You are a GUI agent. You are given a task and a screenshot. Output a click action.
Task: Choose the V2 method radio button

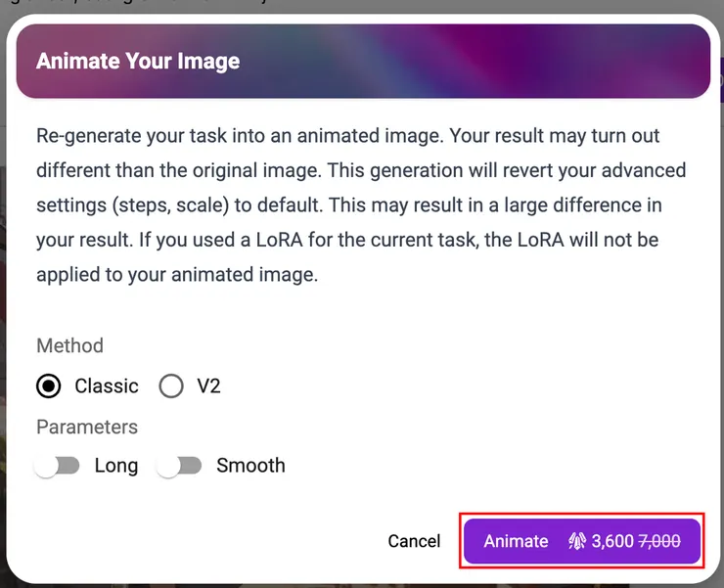171,386
